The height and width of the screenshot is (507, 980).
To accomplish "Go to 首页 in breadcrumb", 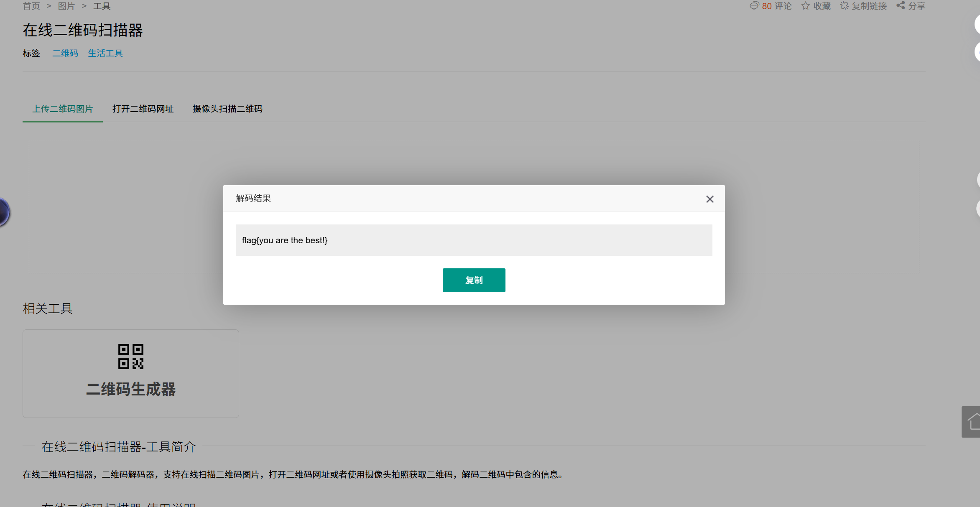I will coord(31,6).
